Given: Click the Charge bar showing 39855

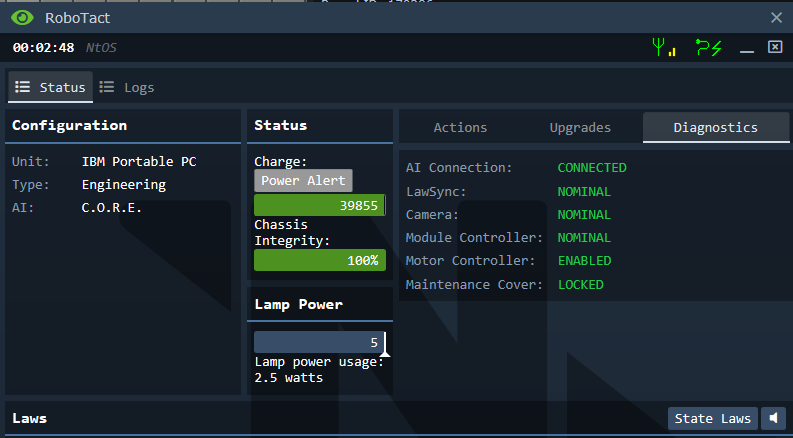Looking at the screenshot, I should click(x=320, y=205).
